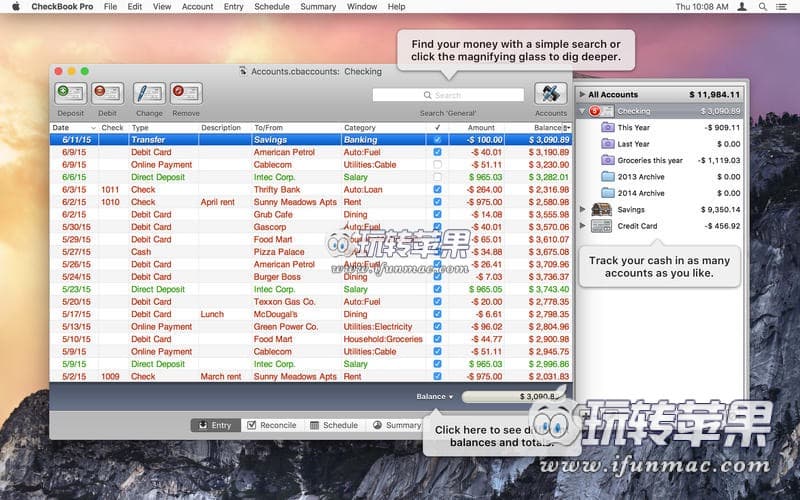Toggle cleared checkbox for Grub Cafe entry

pos(437,214)
